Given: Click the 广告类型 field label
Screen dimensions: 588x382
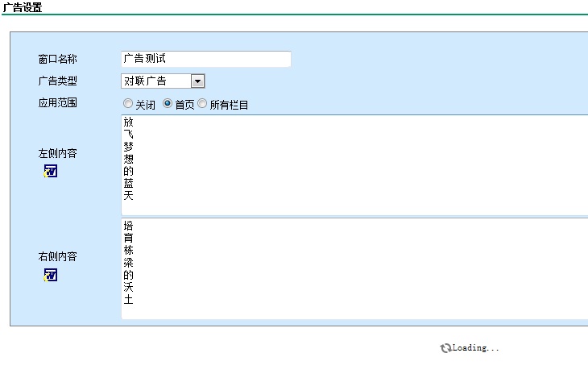Looking at the screenshot, I should (x=57, y=81).
